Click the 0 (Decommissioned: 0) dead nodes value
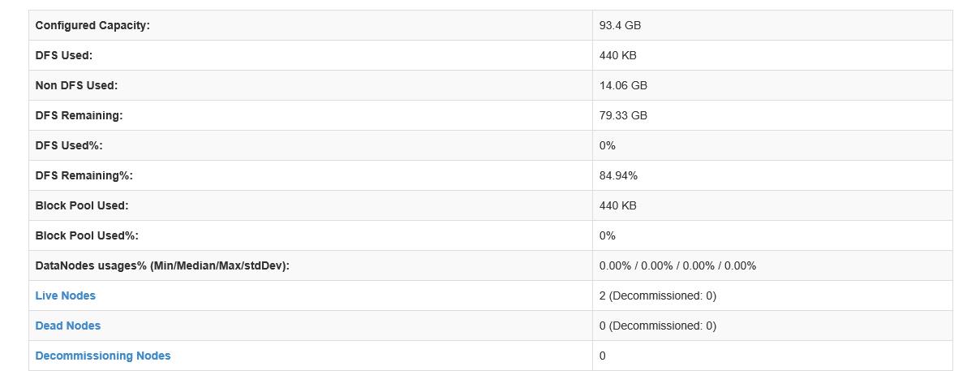980x371 pixels. tap(658, 326)
